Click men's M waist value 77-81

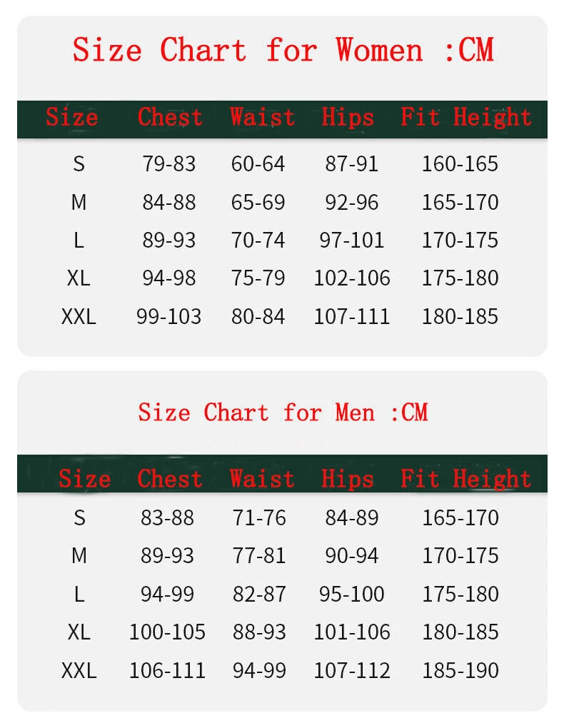[259, 556]
